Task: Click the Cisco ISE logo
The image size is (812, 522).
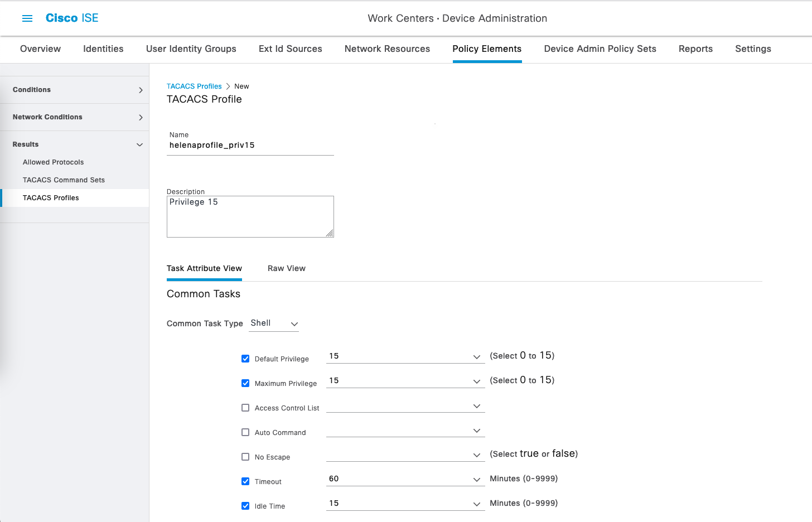Action: 72,18
